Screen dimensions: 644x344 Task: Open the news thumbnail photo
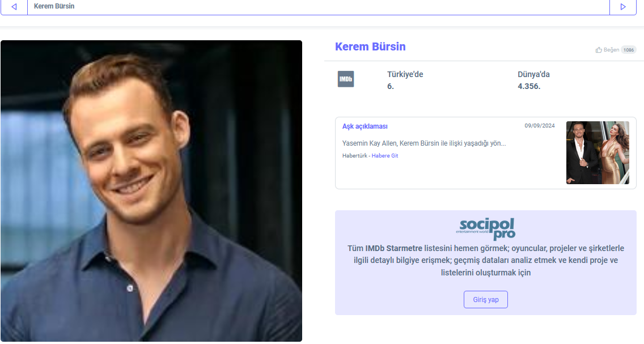[598, 152]
